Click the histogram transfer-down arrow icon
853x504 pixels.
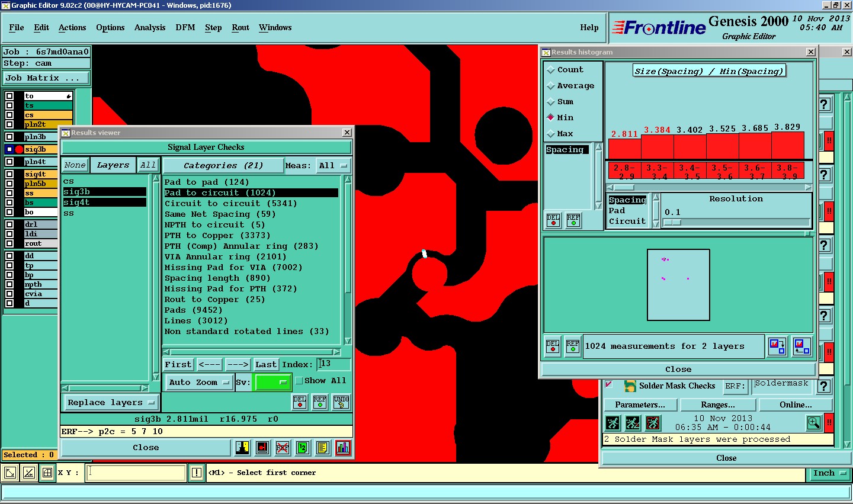(777, 346)
